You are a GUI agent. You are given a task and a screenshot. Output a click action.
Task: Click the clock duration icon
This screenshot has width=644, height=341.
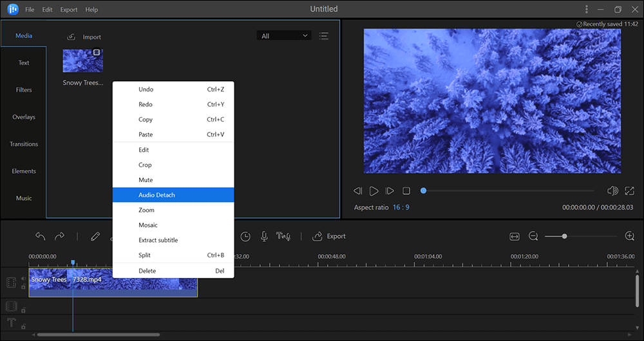tap(245, 237)
